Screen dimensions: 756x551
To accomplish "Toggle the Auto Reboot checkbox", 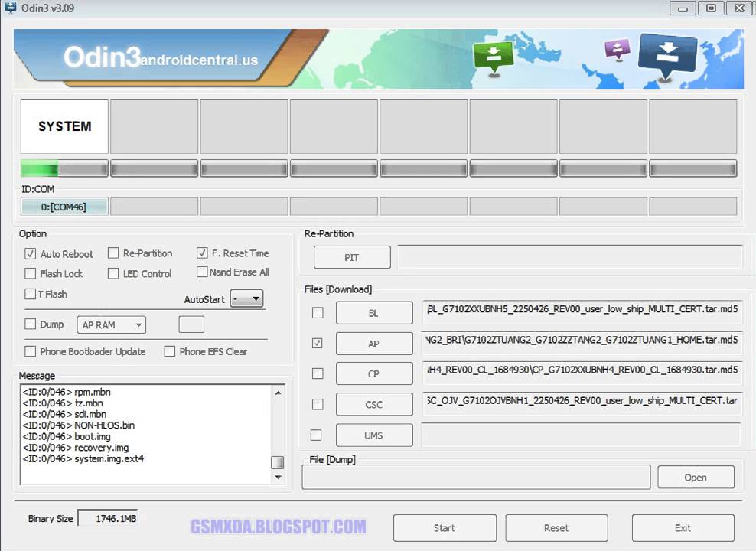I will pos(31,253).
